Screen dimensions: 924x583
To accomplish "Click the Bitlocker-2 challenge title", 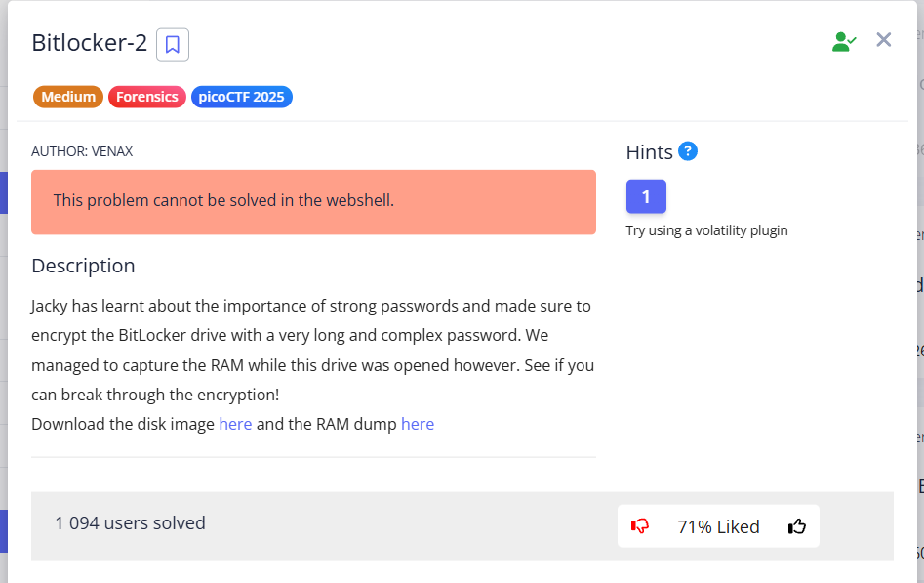I will [89, 43].
